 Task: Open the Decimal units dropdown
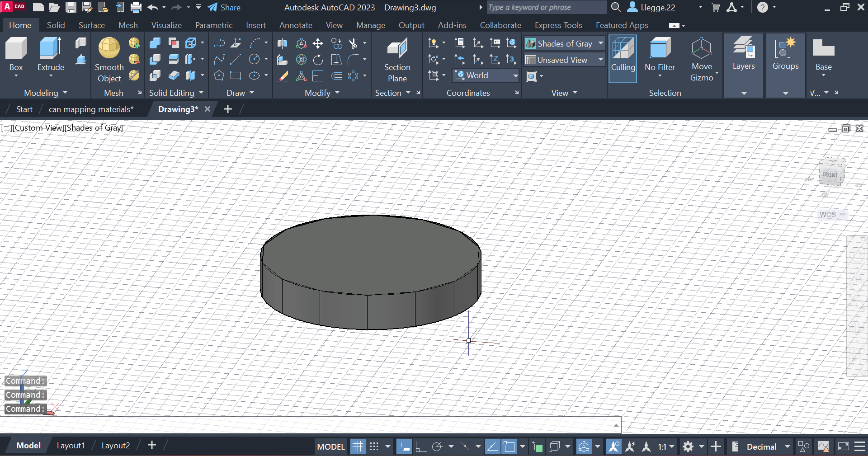pyautogui.click(x=768, y=447)
